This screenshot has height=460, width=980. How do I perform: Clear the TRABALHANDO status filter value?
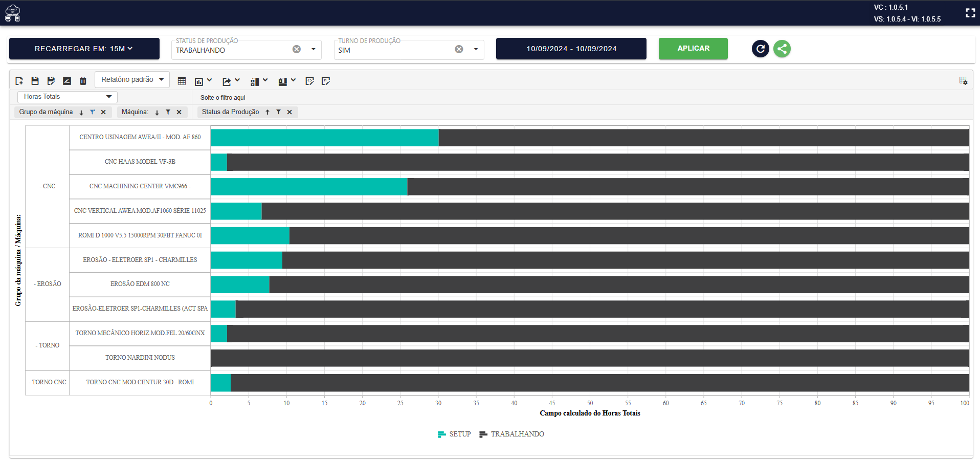(297, 49)
